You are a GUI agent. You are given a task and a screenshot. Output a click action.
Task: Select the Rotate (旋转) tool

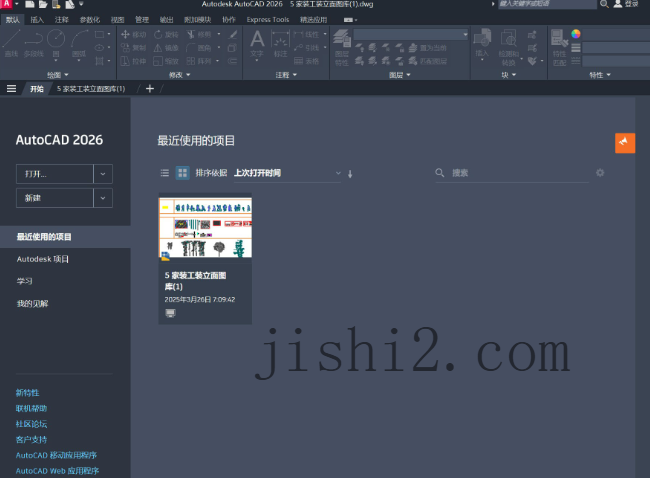point(166,34)
